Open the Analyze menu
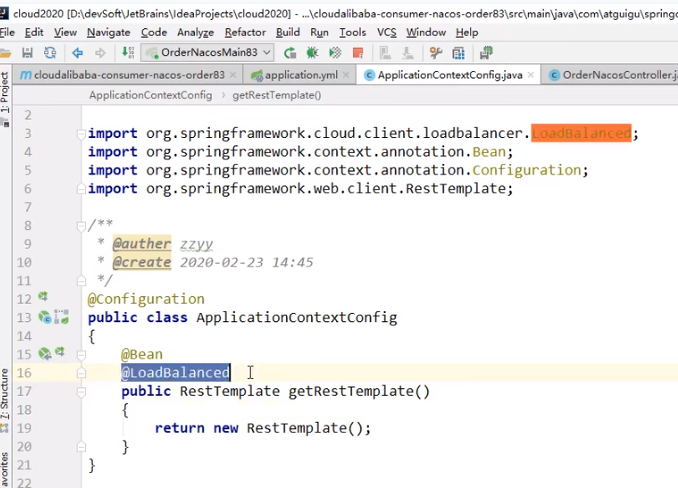Screen dimensions: 678x488 pyautogui.click(x=195, y=32)
